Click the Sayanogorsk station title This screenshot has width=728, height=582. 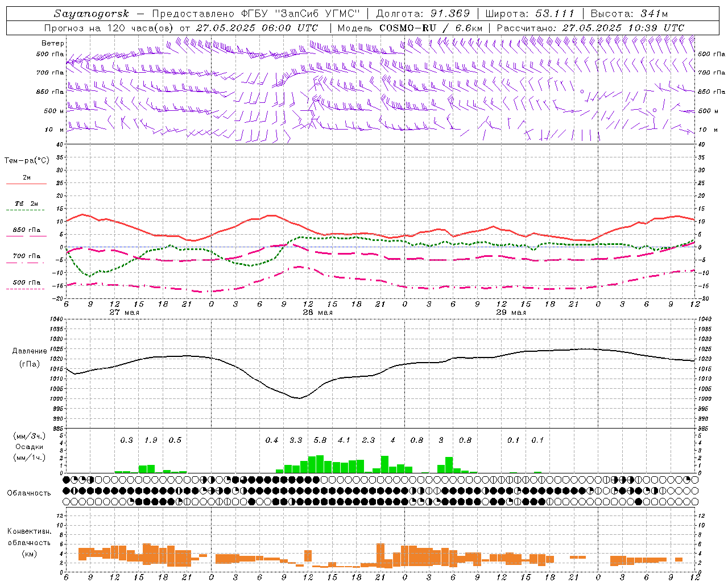click(91, 14)
